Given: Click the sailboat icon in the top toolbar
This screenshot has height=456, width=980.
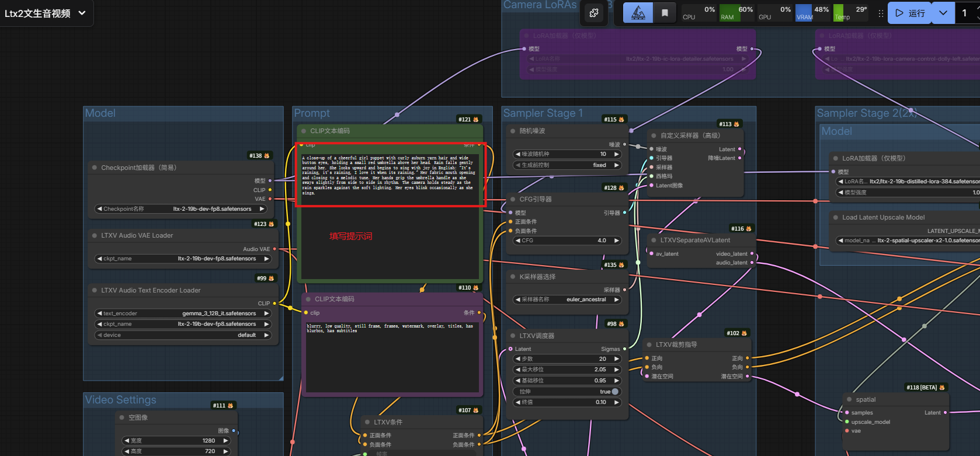Looking at the screenshot, I should click(x=638, y=13).
